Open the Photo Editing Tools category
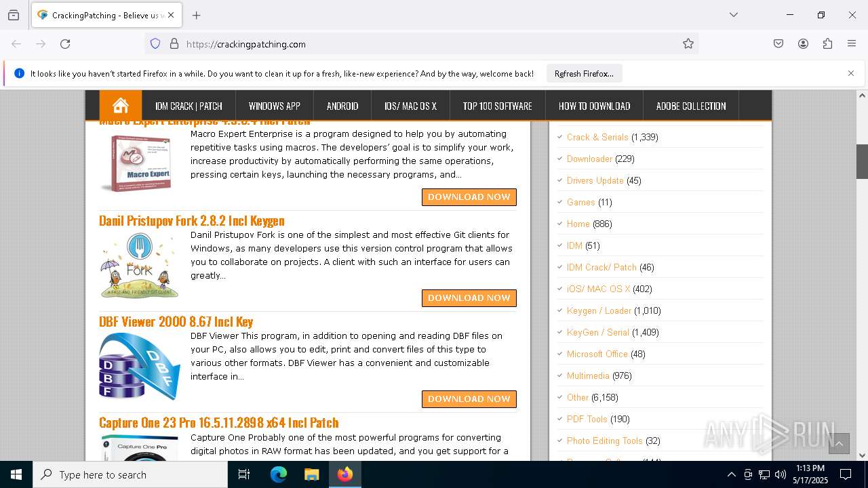The width and height of the screenshot is (868, 488). [x=605, y=441]
